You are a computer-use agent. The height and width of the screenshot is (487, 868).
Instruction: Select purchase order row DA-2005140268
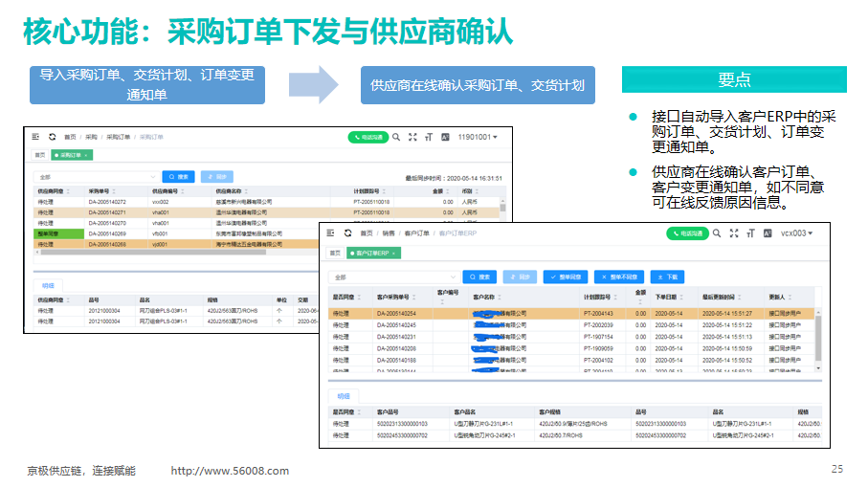tap(176, 244)
